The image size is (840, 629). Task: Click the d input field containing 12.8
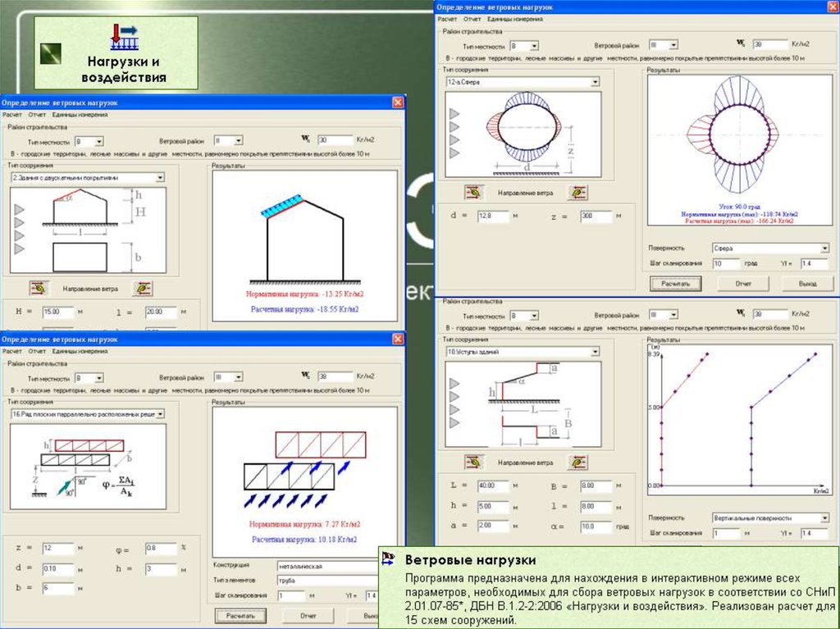pyautogui.click(x=492, y=217)
